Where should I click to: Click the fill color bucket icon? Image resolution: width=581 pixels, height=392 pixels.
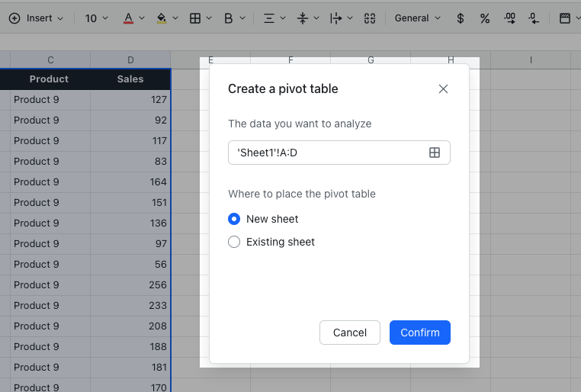161,18
